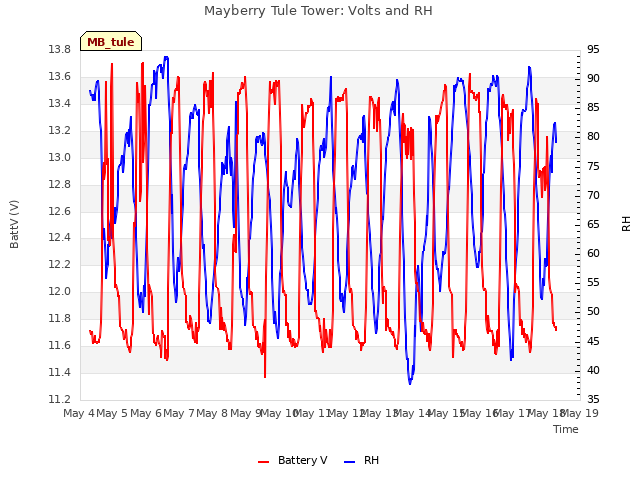Screen dimensions: 640x480
Task: Click the 12.2 left axis tick label
Action: pyautogui.click(x=60, y=264)
